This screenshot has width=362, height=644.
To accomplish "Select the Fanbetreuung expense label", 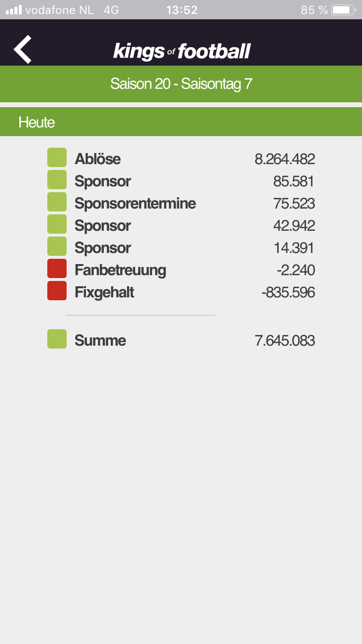I will point(120,270).
